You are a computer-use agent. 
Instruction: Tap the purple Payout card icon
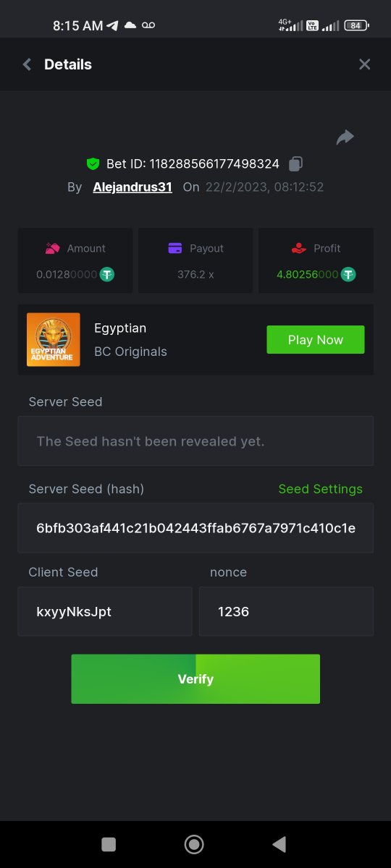pyautogui.click(x=175, y=248)
